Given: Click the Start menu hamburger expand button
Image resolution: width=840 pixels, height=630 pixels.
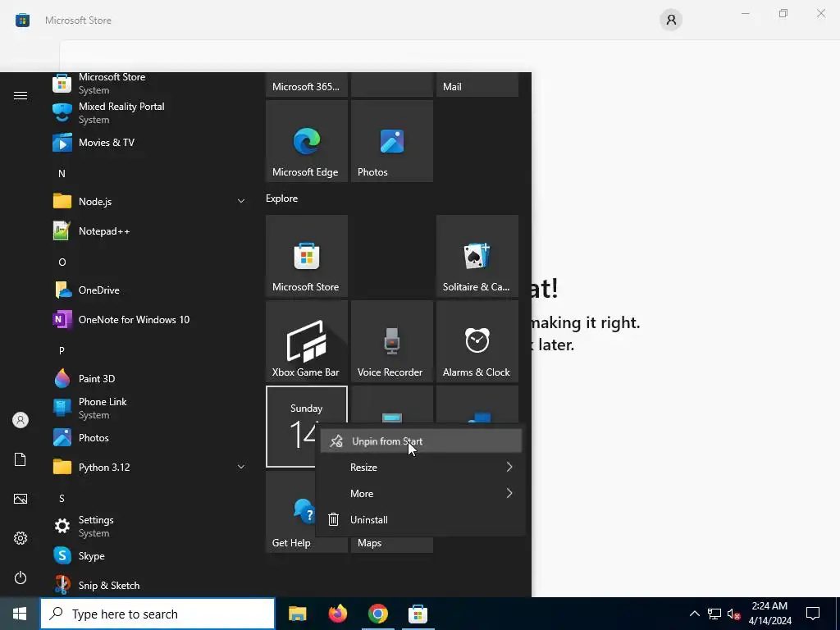Looking at the screenshot, I should pyautogui.click(x=21, y=95).
